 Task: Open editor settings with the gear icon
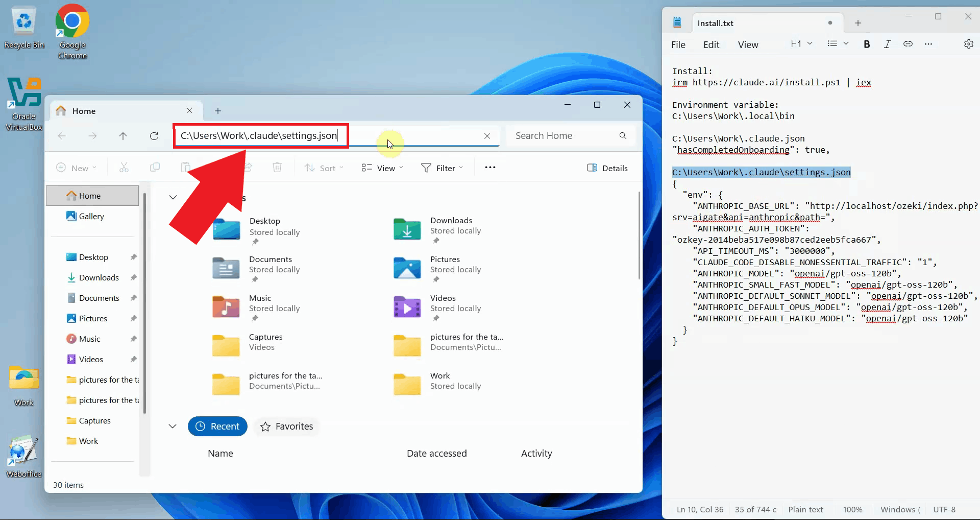tap(969, 44)
